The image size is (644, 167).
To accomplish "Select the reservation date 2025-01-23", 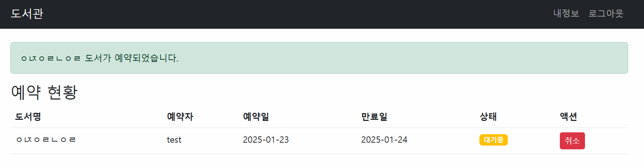I will pyautogui.click(x=266, y=140).
